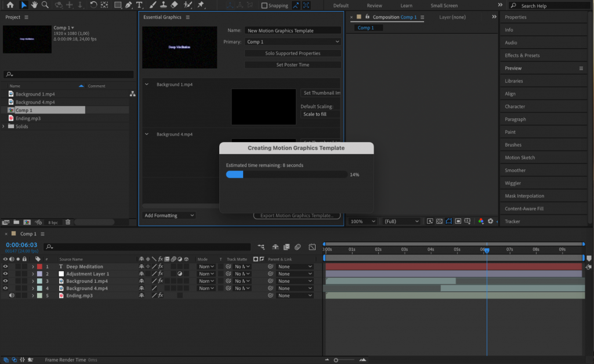Select the Hand tool in the toolbar
This screenshot has height=364, width=594.
34,6
